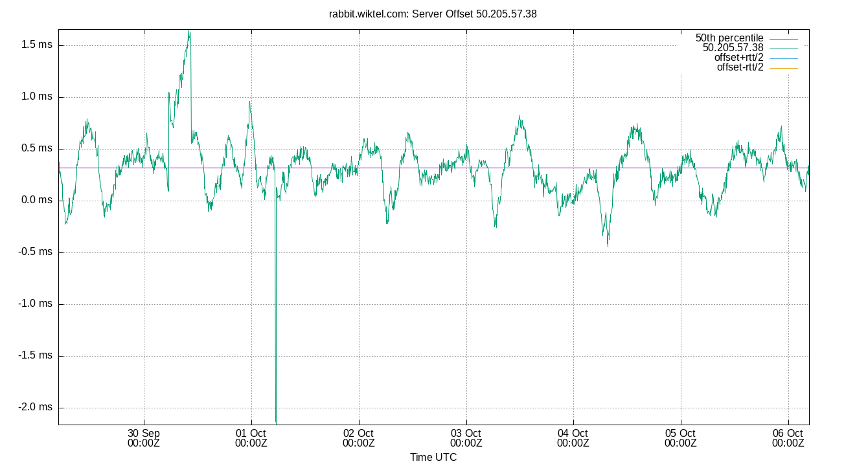Screen dimensions: 868x466
Task: Click the purple line sample beside 50th percentile
Action: (784, 39)
